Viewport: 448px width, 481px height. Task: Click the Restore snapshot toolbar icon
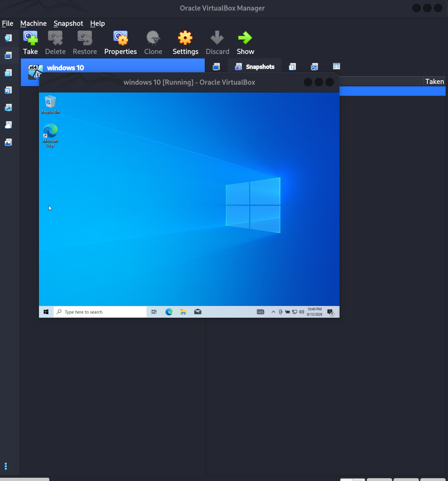[x=85, y=38]
